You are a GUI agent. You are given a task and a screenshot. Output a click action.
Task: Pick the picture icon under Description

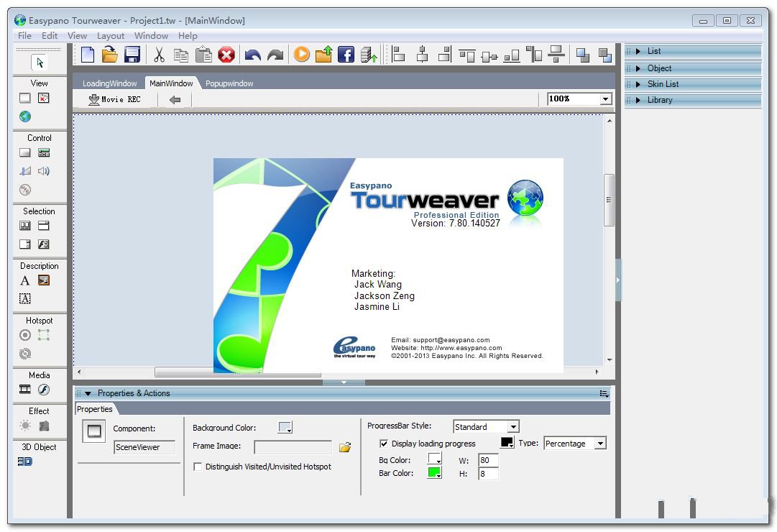(x=44, y=280)
